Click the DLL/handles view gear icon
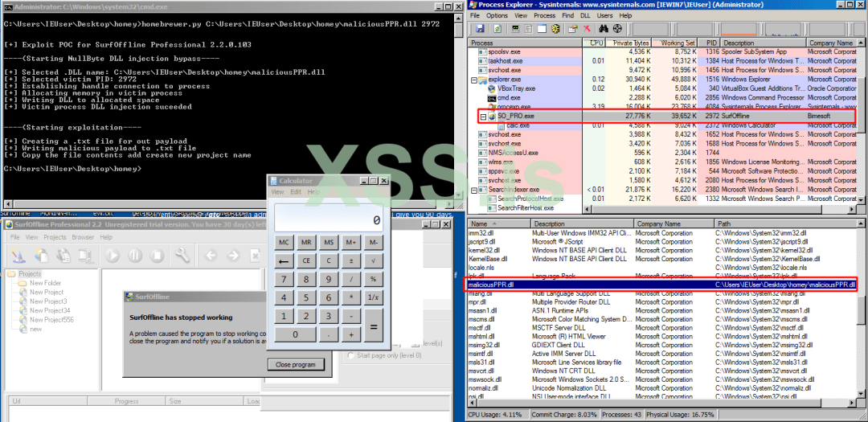 point(555,28)
